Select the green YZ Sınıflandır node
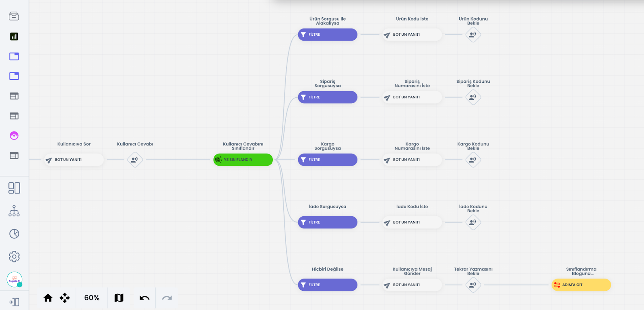This screenshot has width=644, height=310. [243, 160]
